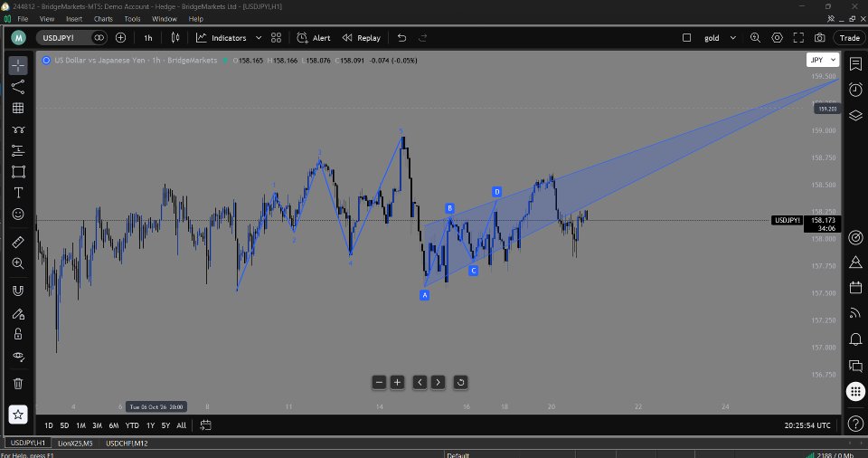Open the object tree layers panel
Viewport: 868px width, 458px height.
[x=855, y=115]
